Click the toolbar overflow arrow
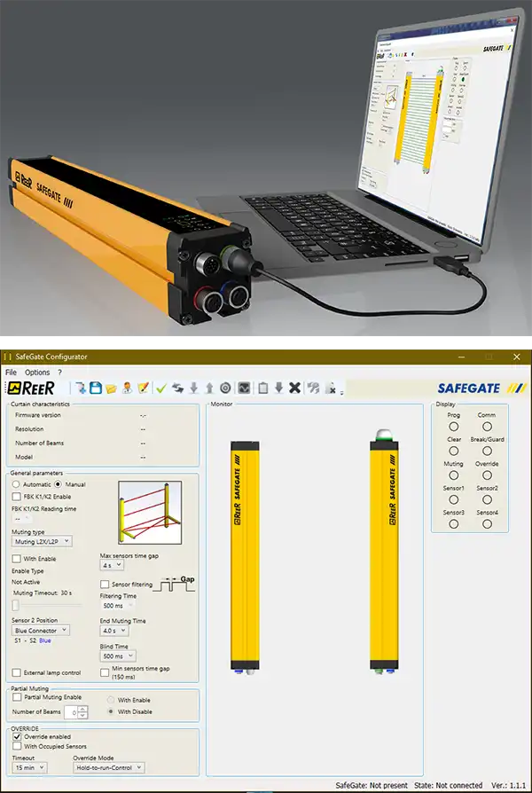This screenshot has height=793, width=532. 342,392
